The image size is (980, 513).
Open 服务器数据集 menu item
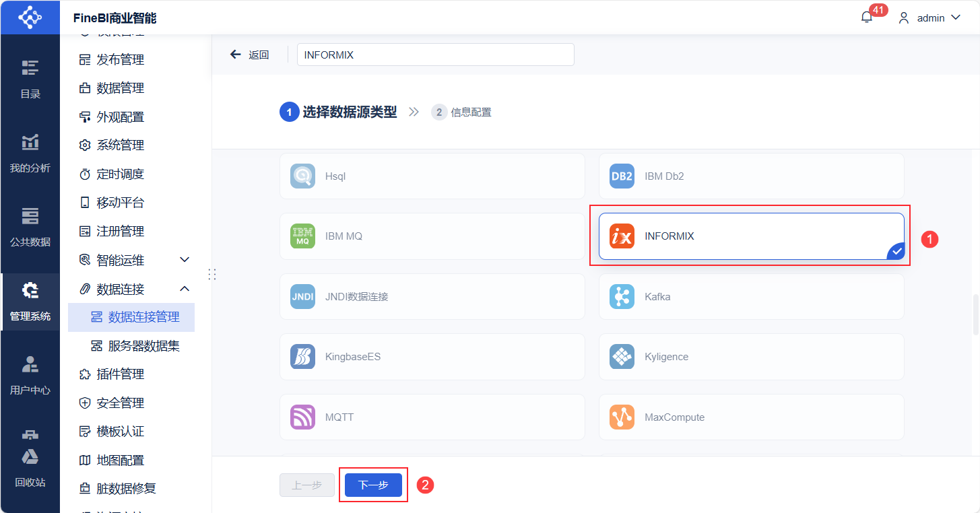131,346
